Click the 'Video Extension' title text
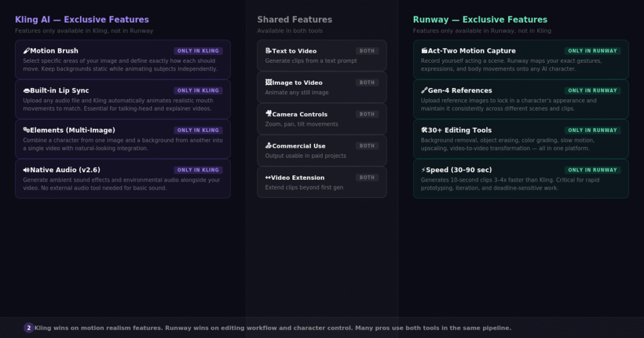Screen dimensions: 644x338 pos(297,178)
